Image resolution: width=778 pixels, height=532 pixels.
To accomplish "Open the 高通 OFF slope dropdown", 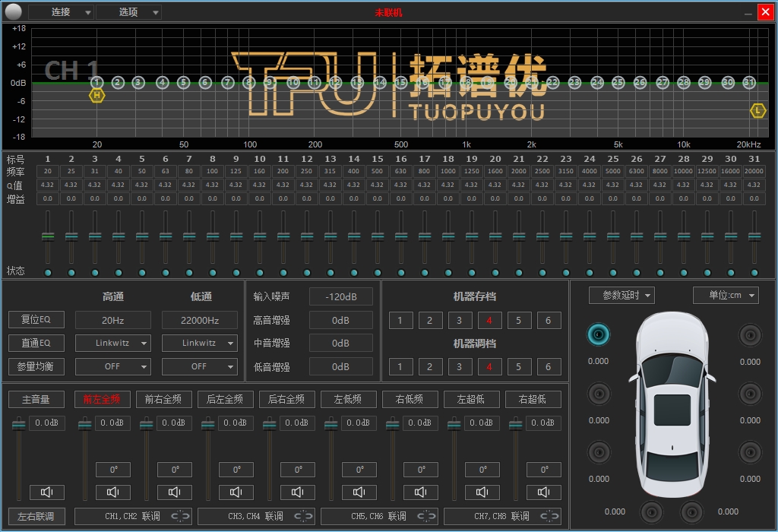I will pos(113,366).
